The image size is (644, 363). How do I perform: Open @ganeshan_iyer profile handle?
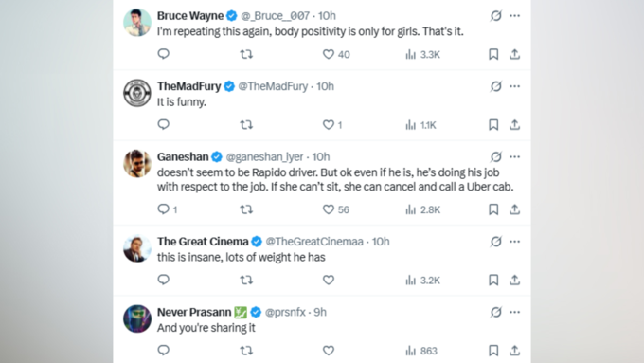(264, 157)
